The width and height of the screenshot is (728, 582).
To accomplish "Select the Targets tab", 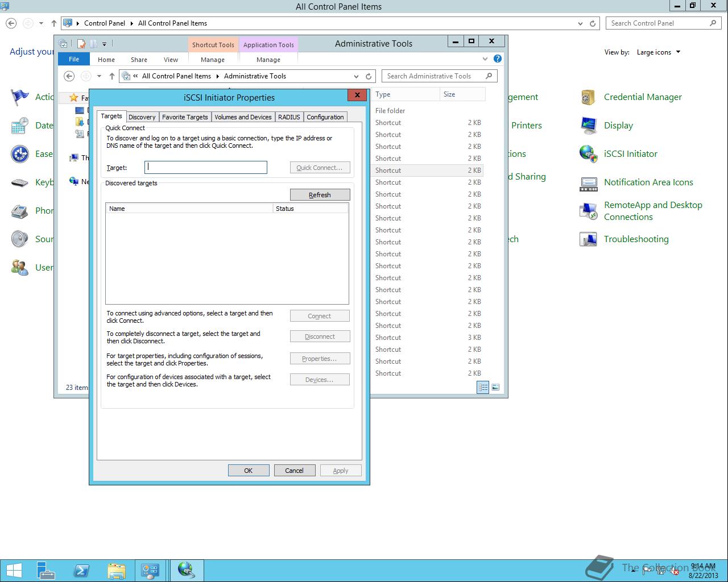I will (111, 116).
